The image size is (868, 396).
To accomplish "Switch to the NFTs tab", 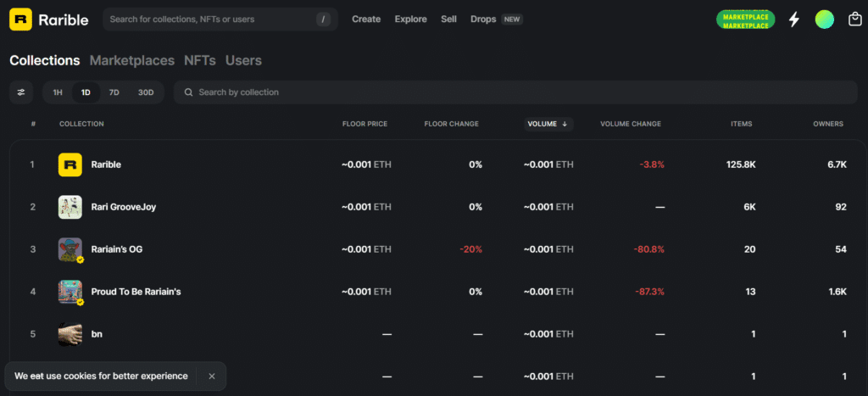I will [x=200, y=60].
